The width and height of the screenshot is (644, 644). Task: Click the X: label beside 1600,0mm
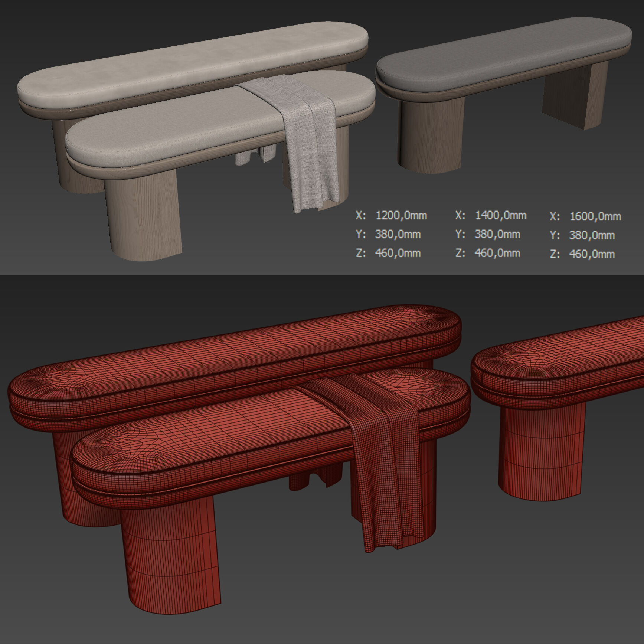coord(555,216)
